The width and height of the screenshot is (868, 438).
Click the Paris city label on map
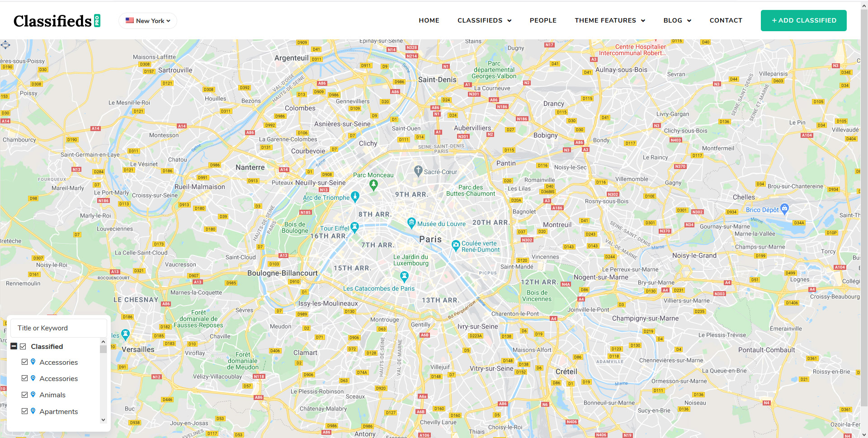click(430, 239)
